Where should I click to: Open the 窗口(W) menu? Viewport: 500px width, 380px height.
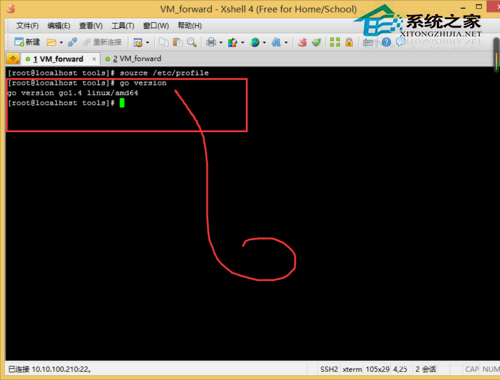[x=156, y=26]
